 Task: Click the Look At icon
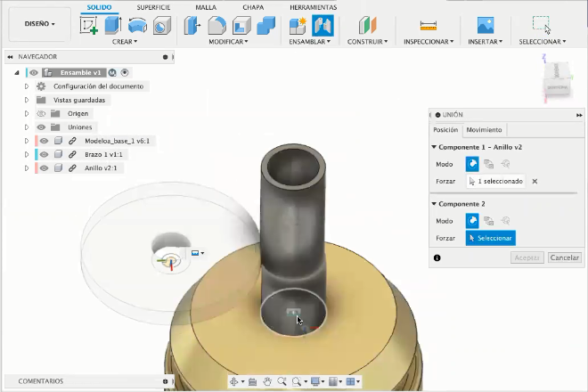[x=252, y=381]
